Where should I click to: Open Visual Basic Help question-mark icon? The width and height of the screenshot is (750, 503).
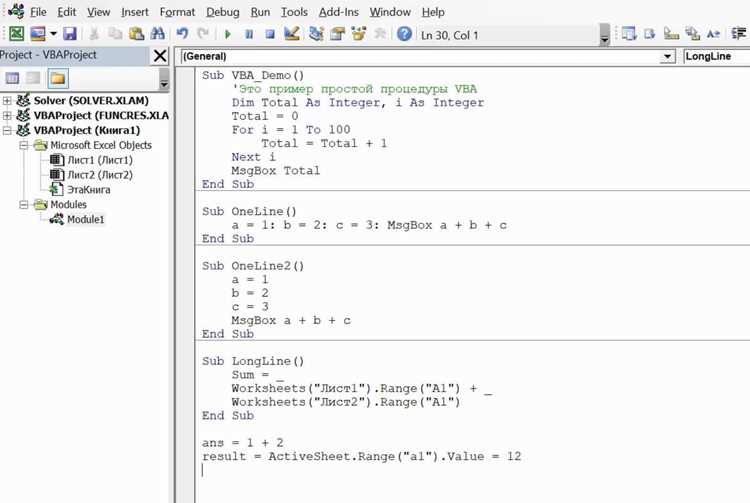[404, 34]
